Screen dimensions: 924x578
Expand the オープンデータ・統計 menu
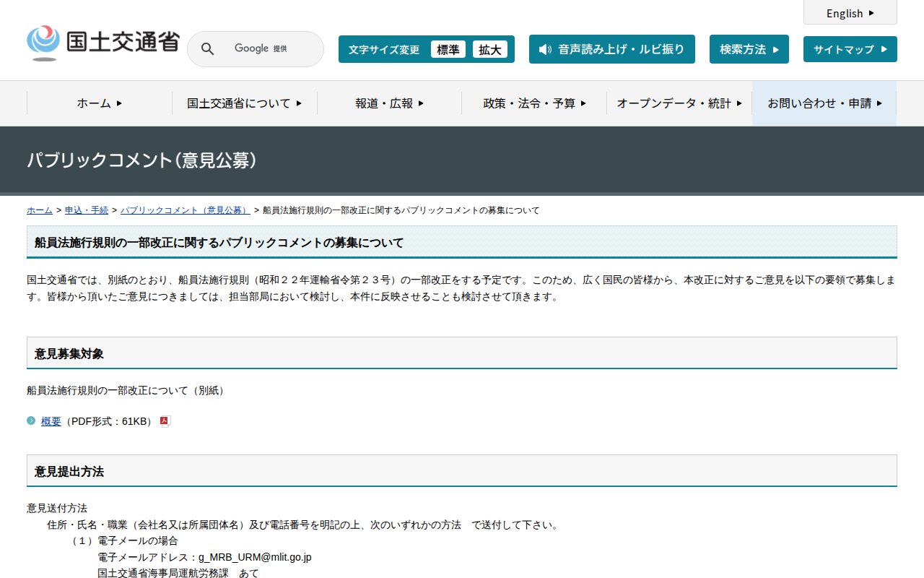[x=678, y=103]
